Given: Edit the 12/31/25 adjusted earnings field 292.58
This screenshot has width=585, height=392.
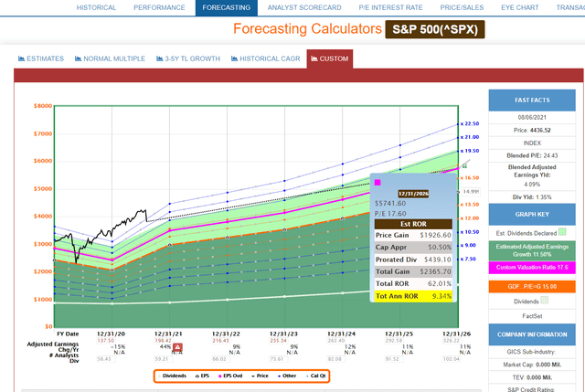Looking at the screenshot, I should point(394,341).
